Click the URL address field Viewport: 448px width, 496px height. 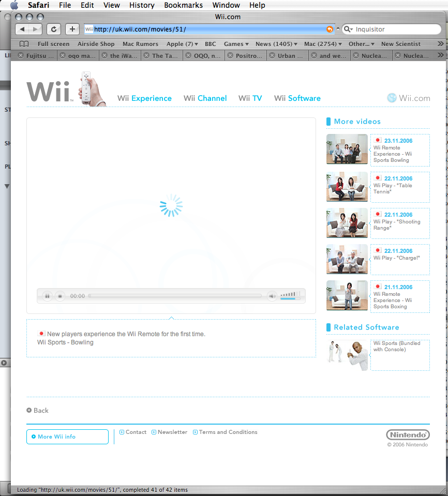pyautogui.click(x=209, y=29)
